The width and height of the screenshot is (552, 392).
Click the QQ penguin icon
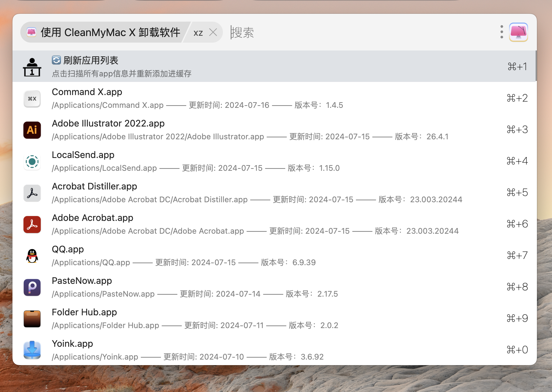point(32,256)
